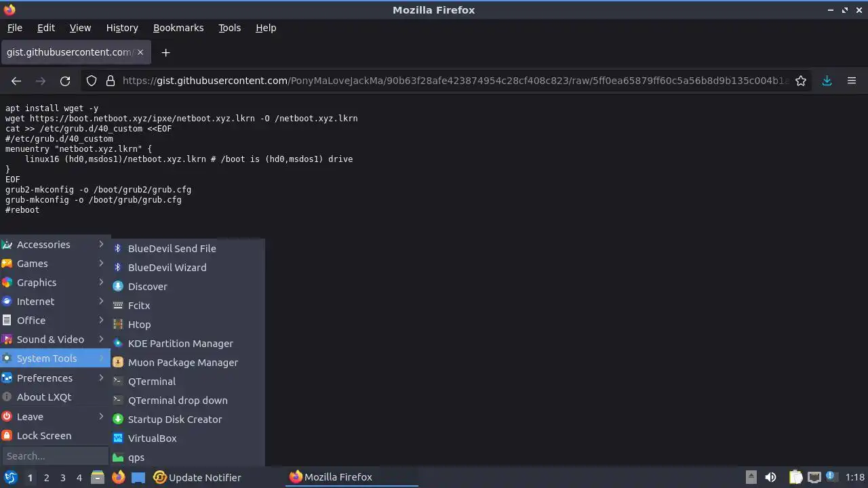Switch to virtual desktop 3

point(62,478)
